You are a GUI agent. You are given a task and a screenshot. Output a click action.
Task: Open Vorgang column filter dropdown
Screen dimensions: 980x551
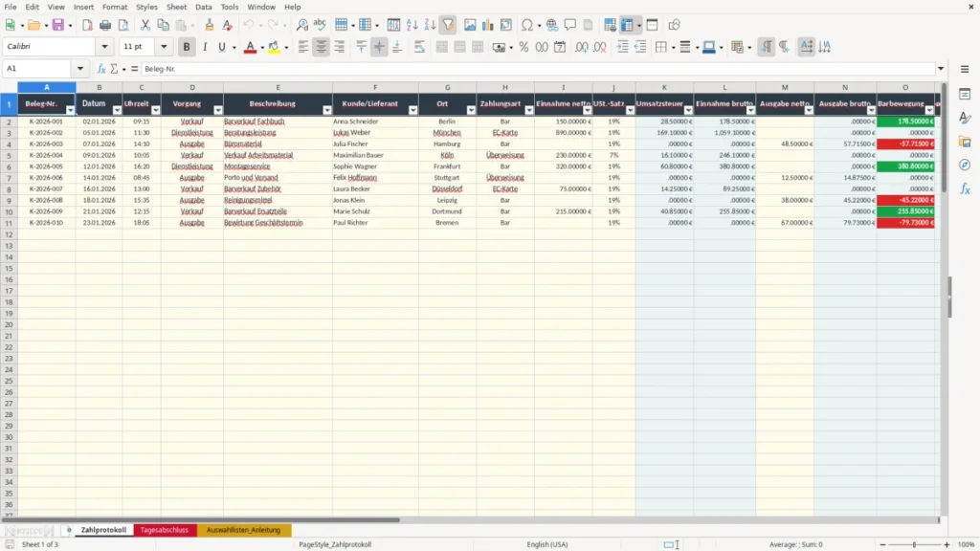click(x=217, y=110)
